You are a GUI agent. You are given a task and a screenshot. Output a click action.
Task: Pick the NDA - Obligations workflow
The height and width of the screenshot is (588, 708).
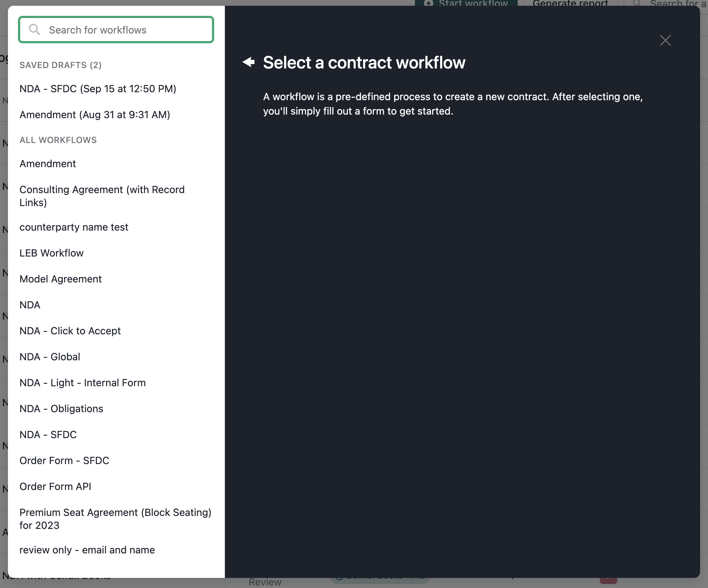61,409
